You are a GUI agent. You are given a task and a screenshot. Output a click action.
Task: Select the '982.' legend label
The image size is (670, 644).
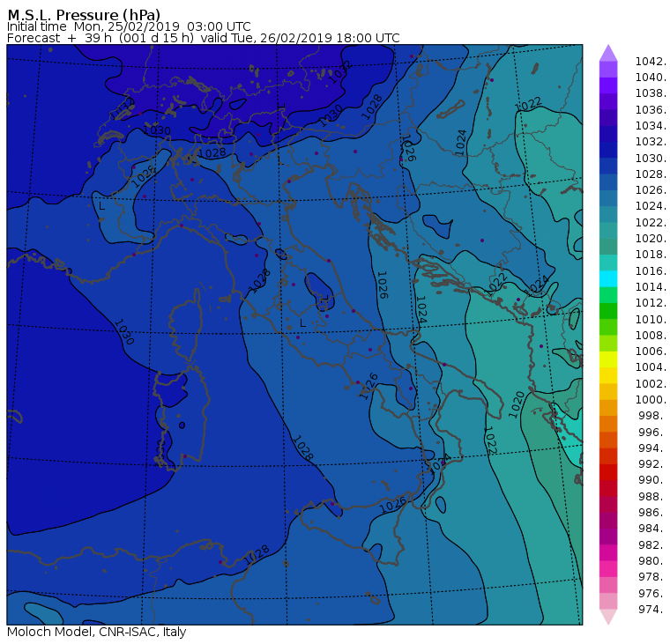point(652,544)
